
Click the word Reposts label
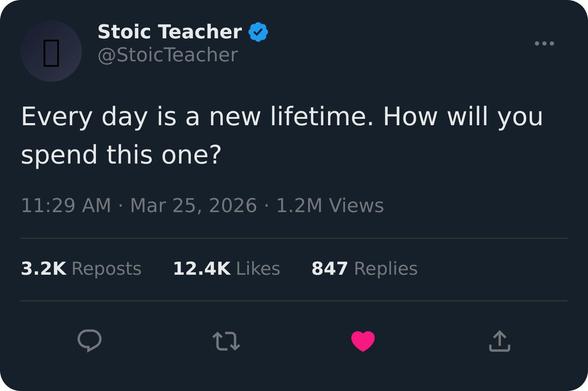107,269
